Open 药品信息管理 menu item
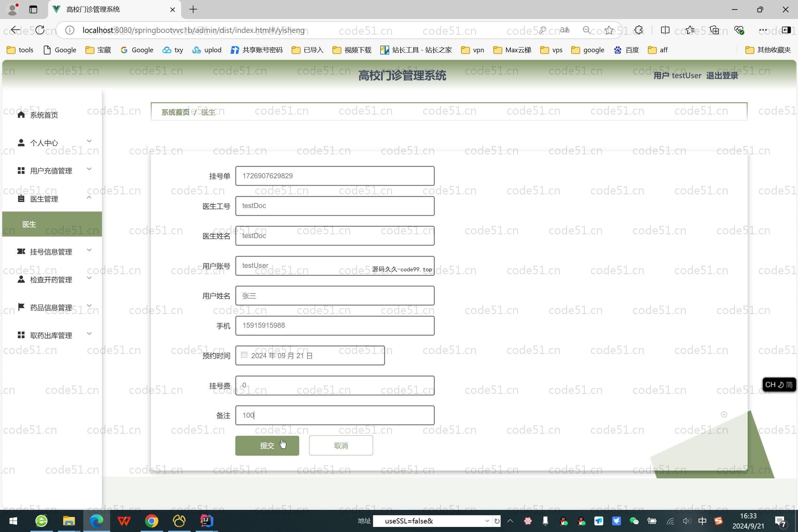 (x=52, y=307)
